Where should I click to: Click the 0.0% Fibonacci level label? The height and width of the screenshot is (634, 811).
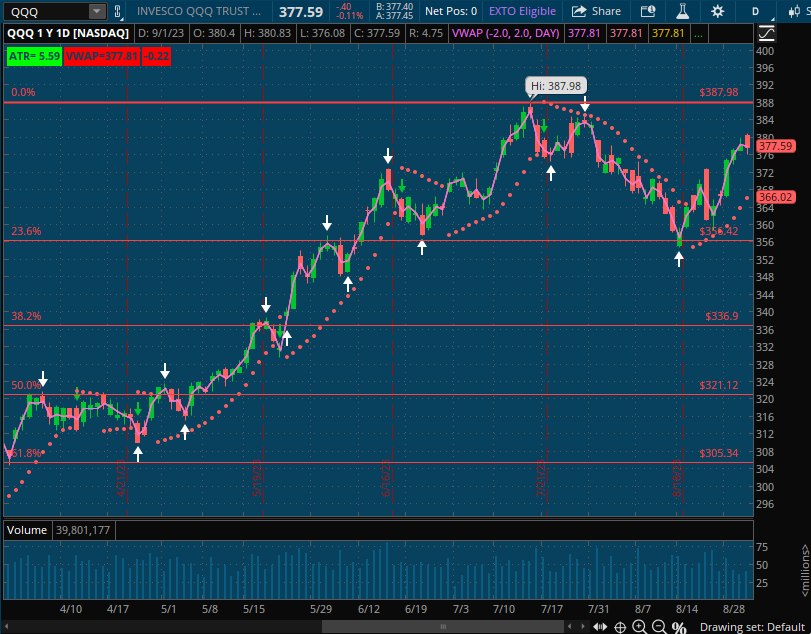click(x=23, y=93)
